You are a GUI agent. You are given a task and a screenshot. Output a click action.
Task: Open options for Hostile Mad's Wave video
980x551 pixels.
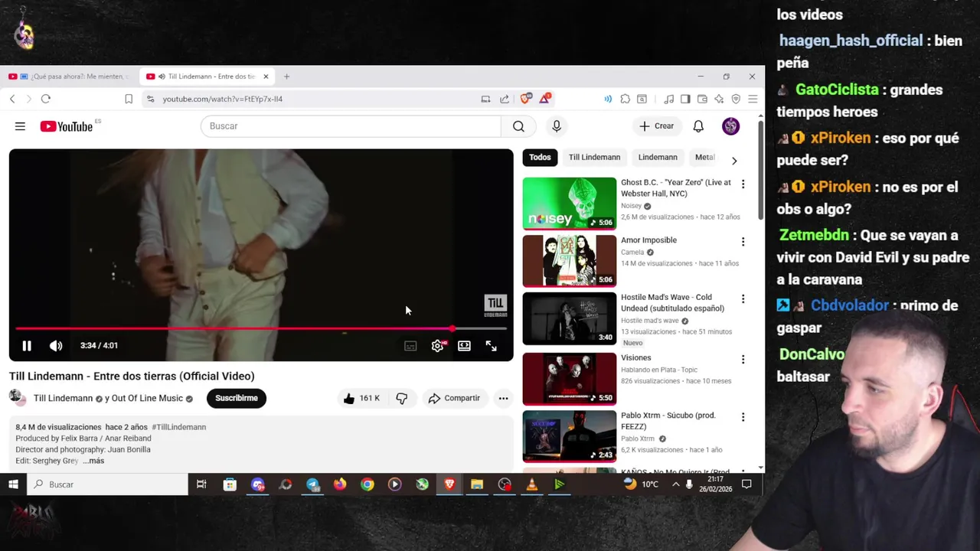743,298
